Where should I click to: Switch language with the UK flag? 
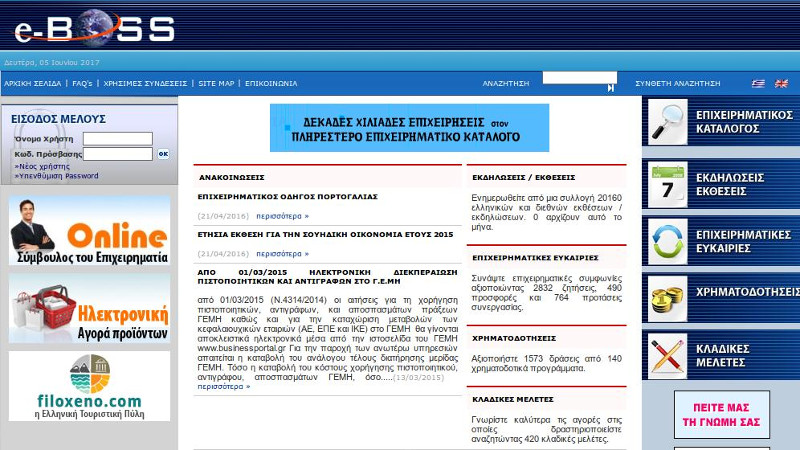pos(781,83)
